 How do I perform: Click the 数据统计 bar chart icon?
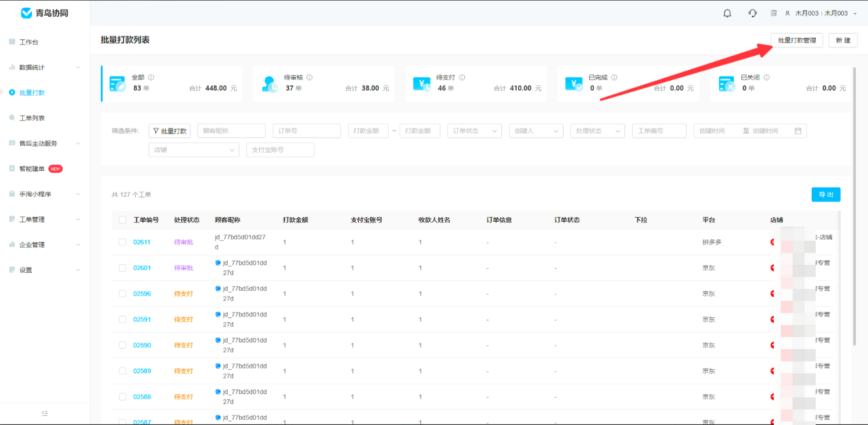point(12,67)
